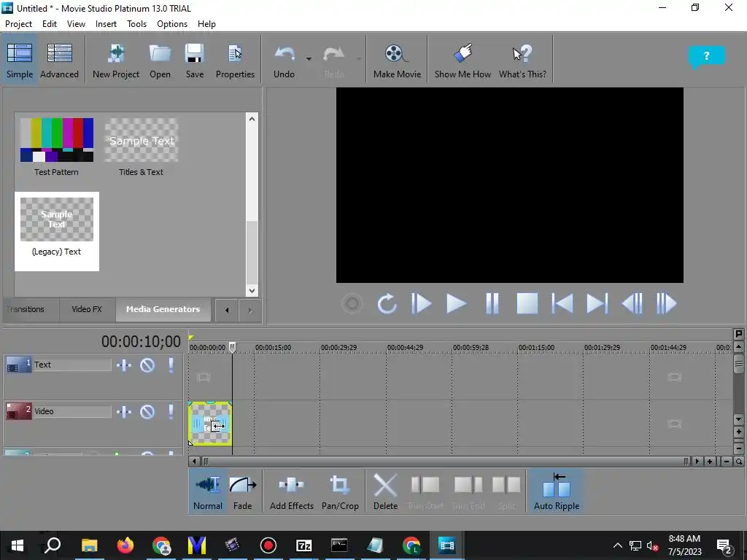Viewport: 747px width, 560px height.
Task: Open Show Me How tutorials
Action: click(462, 61)
